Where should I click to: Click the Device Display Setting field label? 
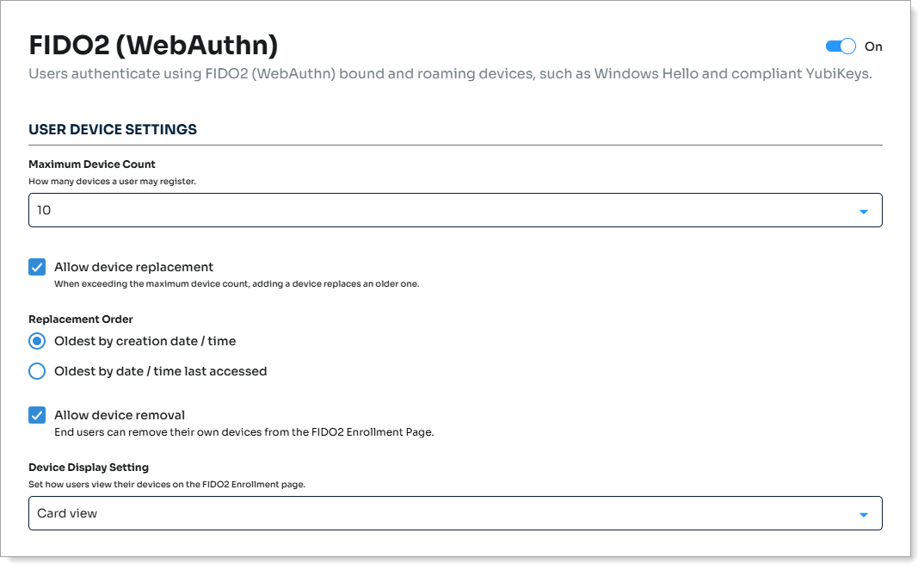pos(89,467)
